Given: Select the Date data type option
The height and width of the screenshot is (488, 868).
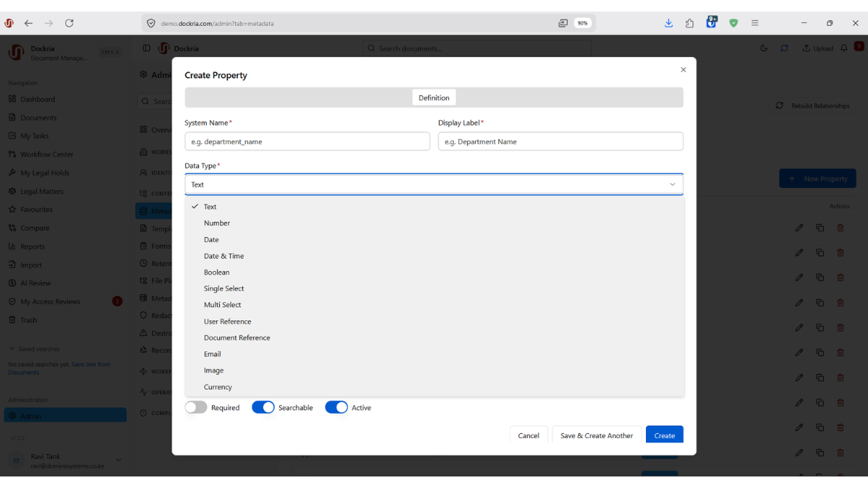Looking at the screenshot, I should pos(435,239).
